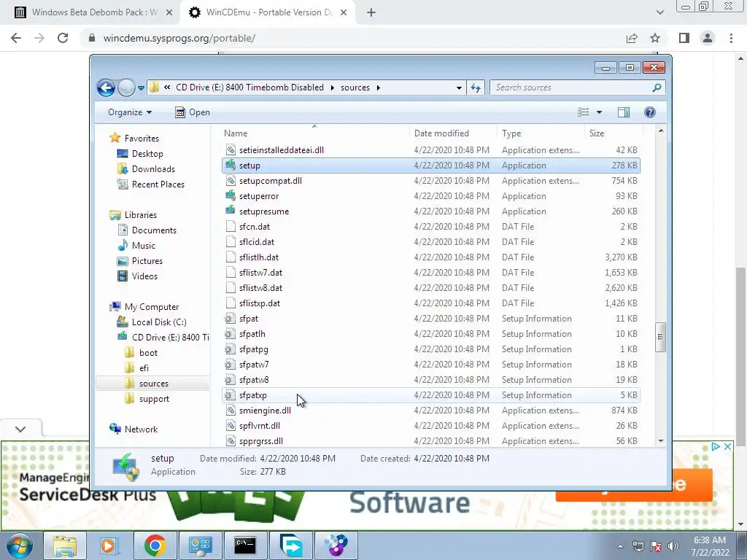
Task: Click the CD Drive (E:) breadcrumb segment
Action: coord(249,87)
